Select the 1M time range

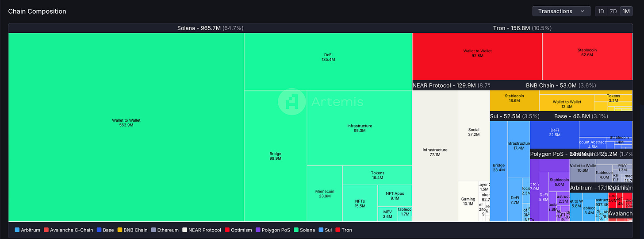pos(626,11)
